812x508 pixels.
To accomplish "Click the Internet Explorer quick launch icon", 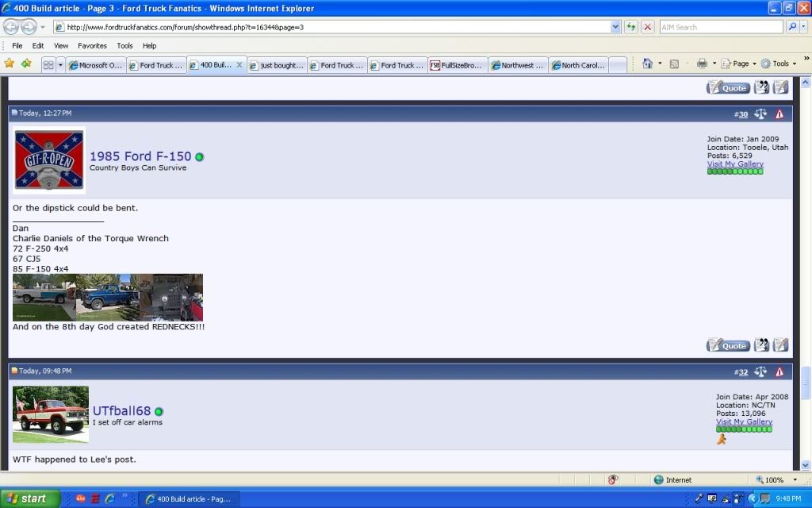I will click(109, 498).
